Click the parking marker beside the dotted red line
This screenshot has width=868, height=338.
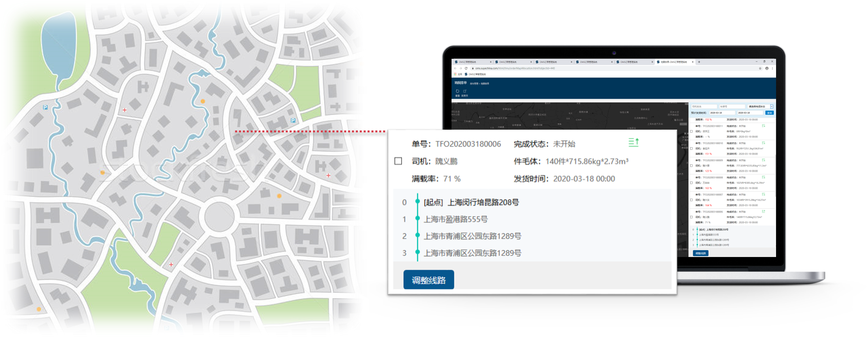pyautogui.click(x=293, y=120)
